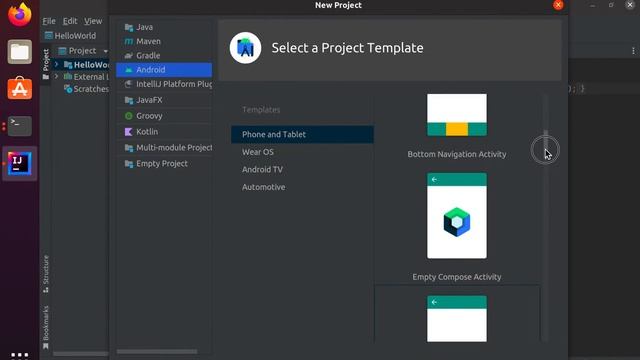This screenshot has width=640, height=360.
Task: Open the Bookmarks tool window
Action: point(46,327)
